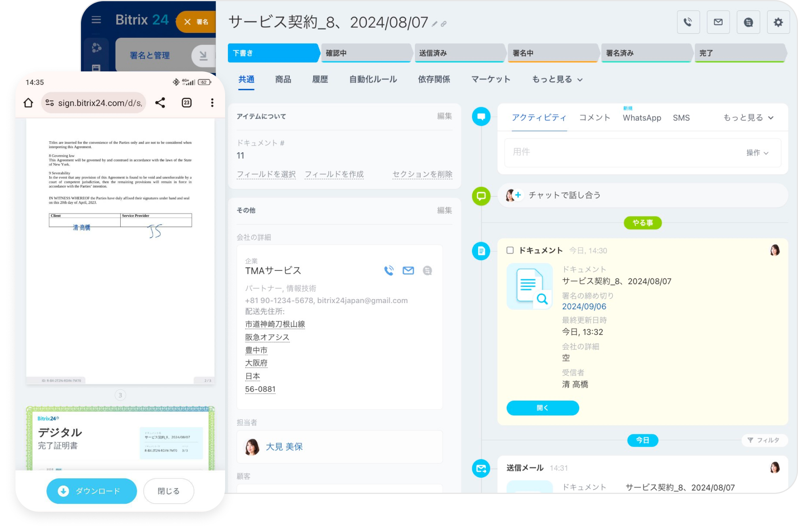Tap the share icon in mobile browser
The width and height of the screenshot is (798, 532).
click(160, 103)
